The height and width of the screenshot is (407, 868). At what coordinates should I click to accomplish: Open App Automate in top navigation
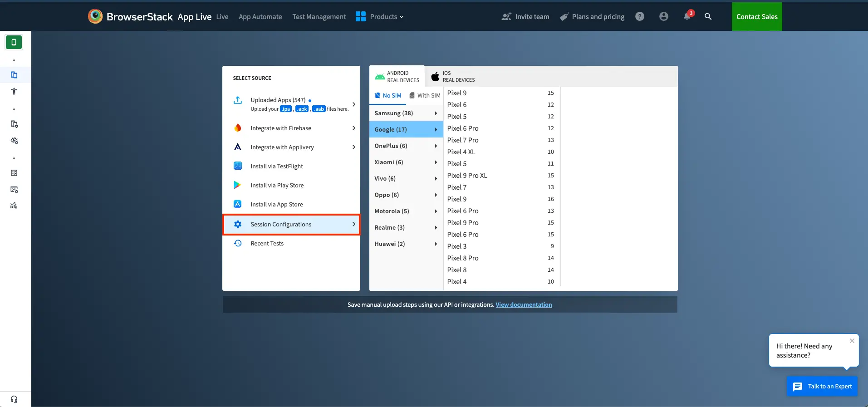(x=260, y=17)
